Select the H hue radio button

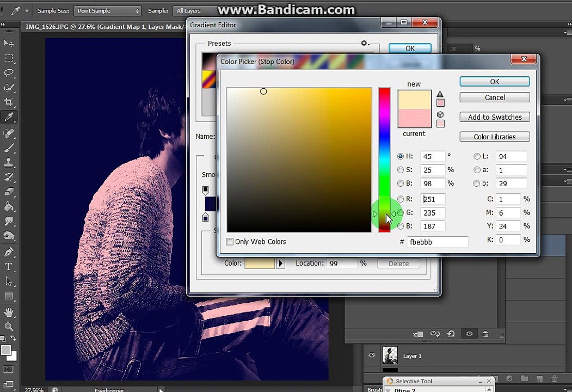pyautogui.click(x=401, y=156)
